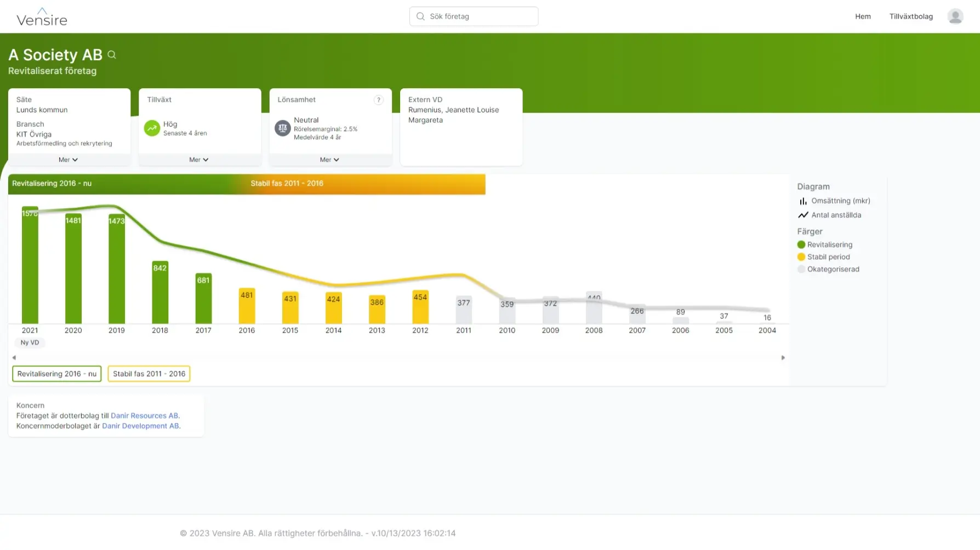The height and width of the screenshot is (550, 980).
Task: Click the Lunds kommun text
Action: [42, 110]
